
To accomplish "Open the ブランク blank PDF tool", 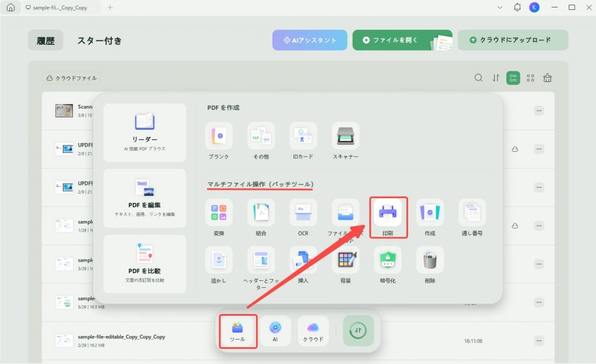I will coord(219,136).
